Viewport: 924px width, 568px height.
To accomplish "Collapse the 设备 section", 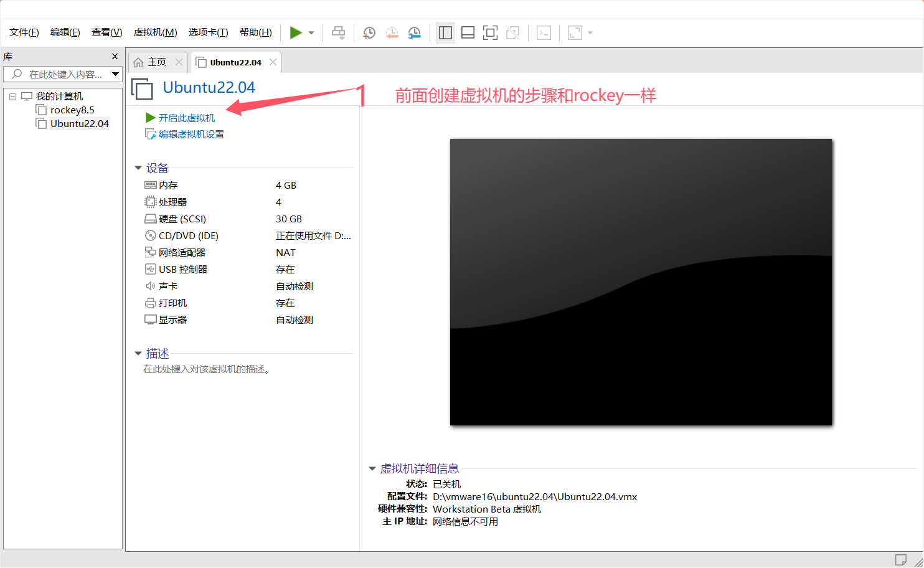I will point(138,168).
